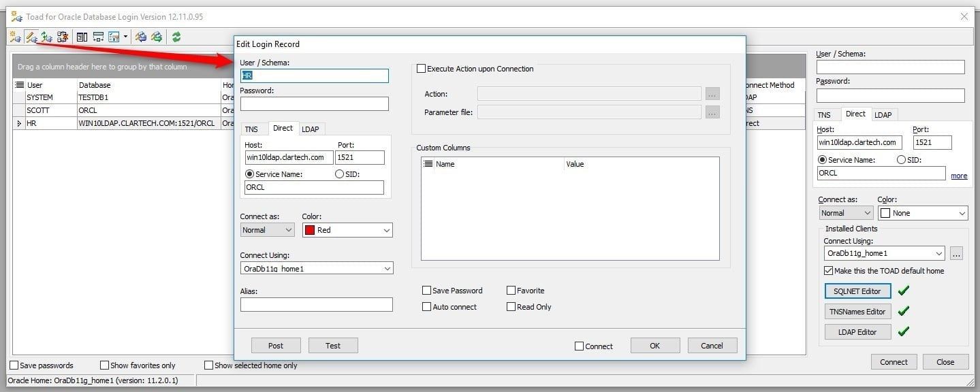
Task: Select SID radio in Edit Login Record
Action: 340,174
